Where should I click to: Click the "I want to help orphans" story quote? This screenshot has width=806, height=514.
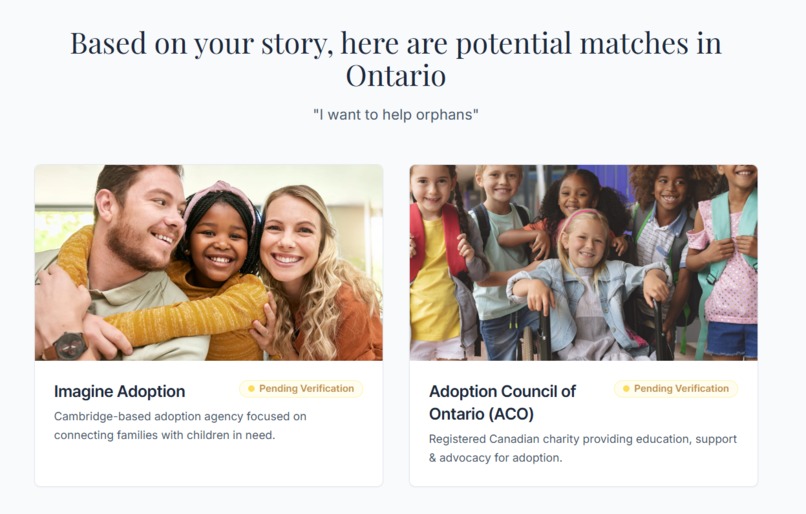396,115
